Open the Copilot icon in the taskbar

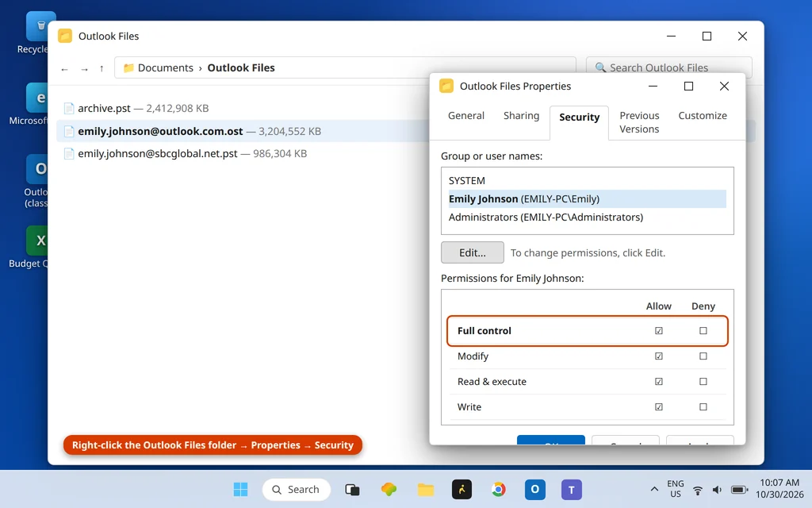click(389, 489)
